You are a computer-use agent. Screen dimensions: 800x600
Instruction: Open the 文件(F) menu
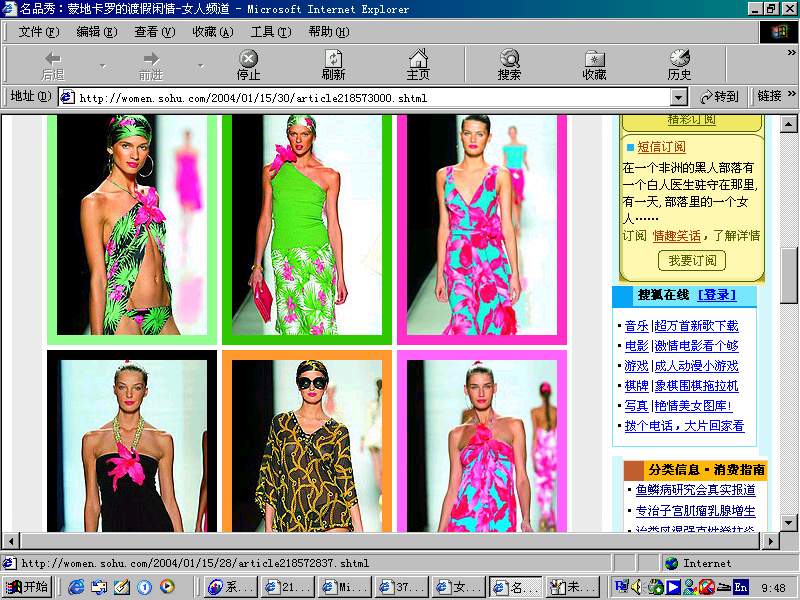[39, 32]
